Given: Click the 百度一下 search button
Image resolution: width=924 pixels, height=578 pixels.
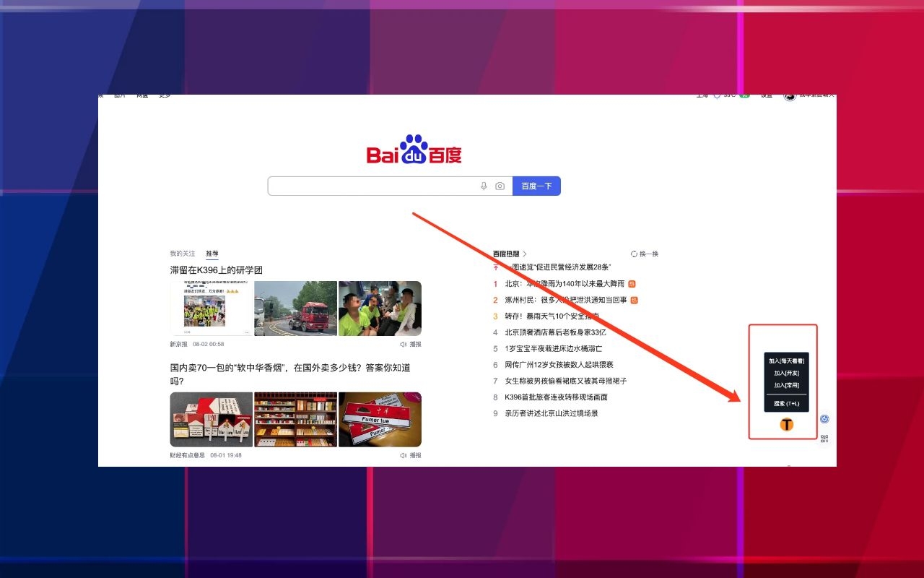Looking at the screenshot, I should (536, 186).
